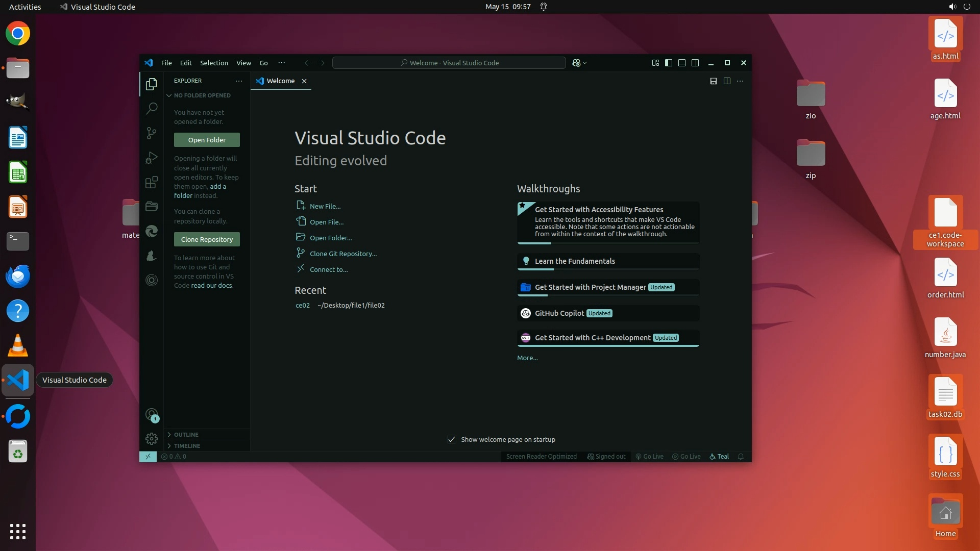Uncheck Show welcome page on startup
The height and width of the screenshot is (551, 980).
point(452,439)
